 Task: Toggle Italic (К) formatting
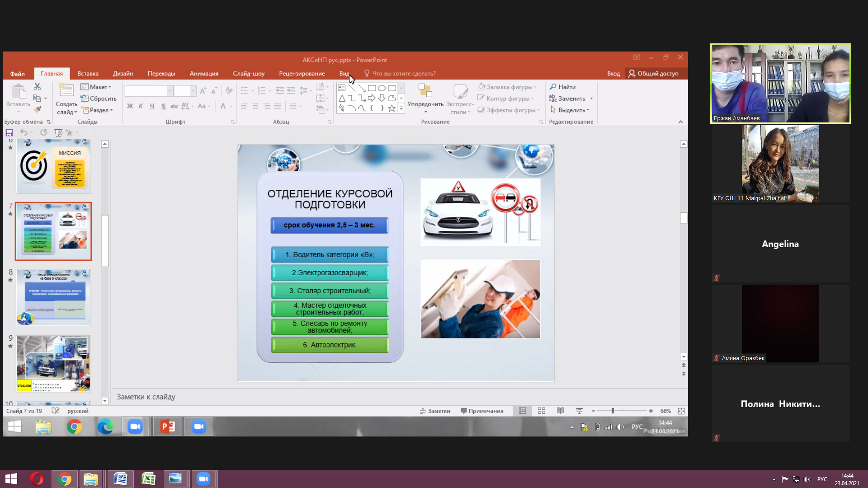pos(141,106)
